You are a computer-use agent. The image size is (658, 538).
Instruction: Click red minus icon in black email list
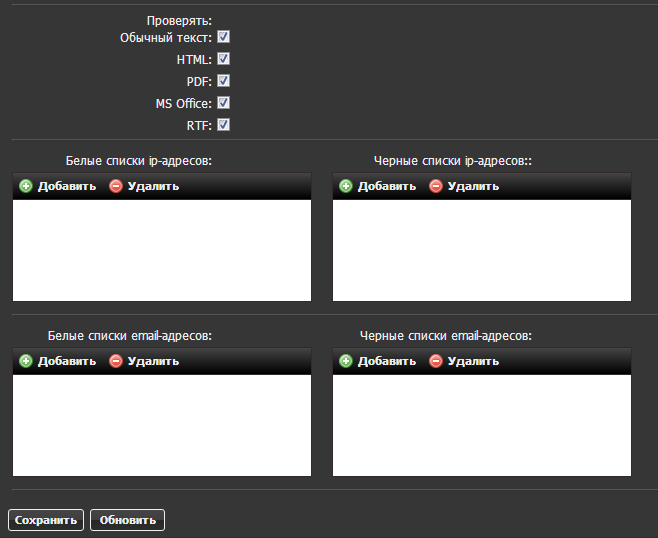[436, 361]
